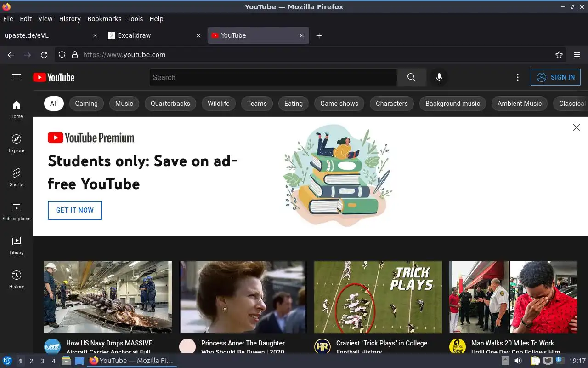Image resolution: width=588 pixels, height=368 pixels.
Task: Start voice search with microphone icon
Action: [x=439, y=77]
